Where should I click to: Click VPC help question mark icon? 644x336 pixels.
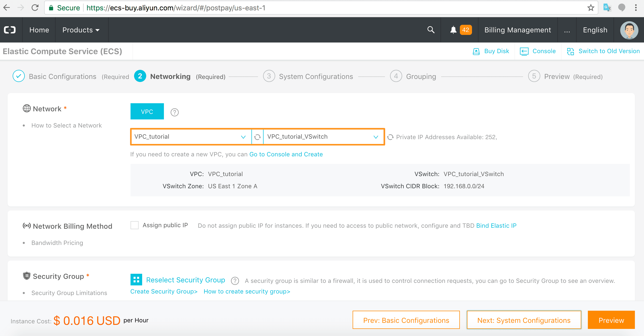pos(175,112)
